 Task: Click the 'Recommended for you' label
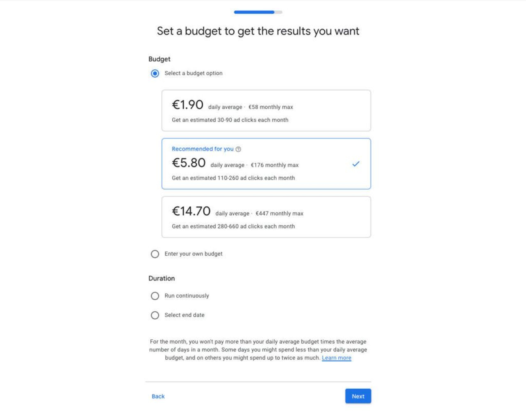point(203,149)
